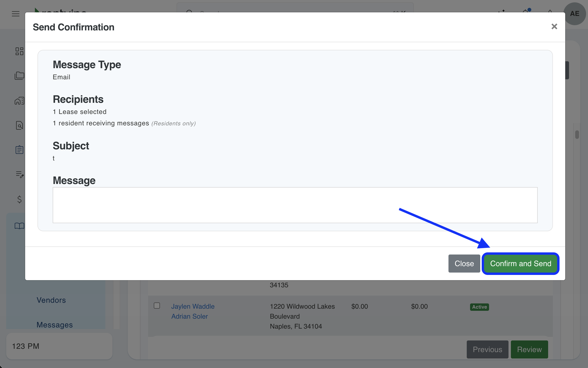Select the Vendors menu item
The height and width of the screenshot is (368, 588).
click(51, 300)
